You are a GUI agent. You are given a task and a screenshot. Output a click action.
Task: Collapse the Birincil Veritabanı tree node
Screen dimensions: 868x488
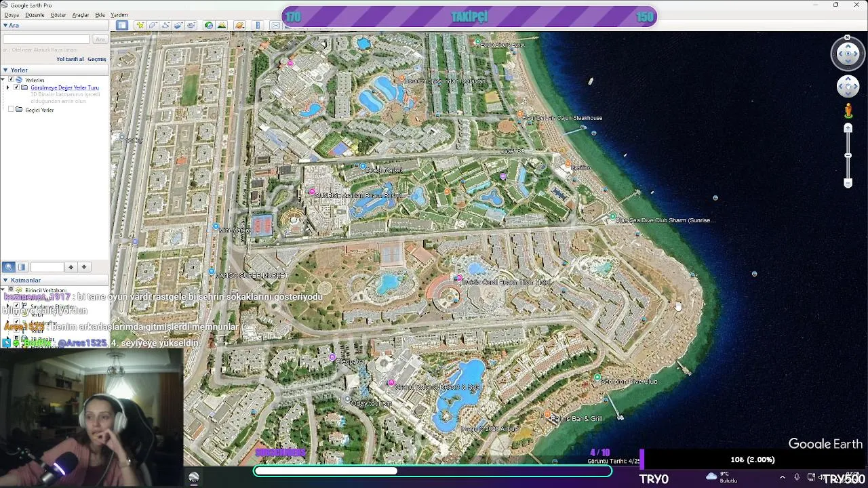3,289
